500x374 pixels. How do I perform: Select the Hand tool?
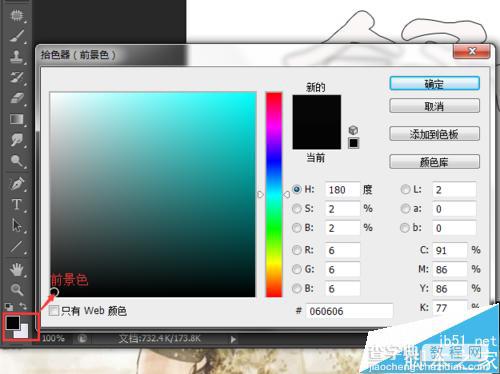pyautogui.click(x=17, y=269)
